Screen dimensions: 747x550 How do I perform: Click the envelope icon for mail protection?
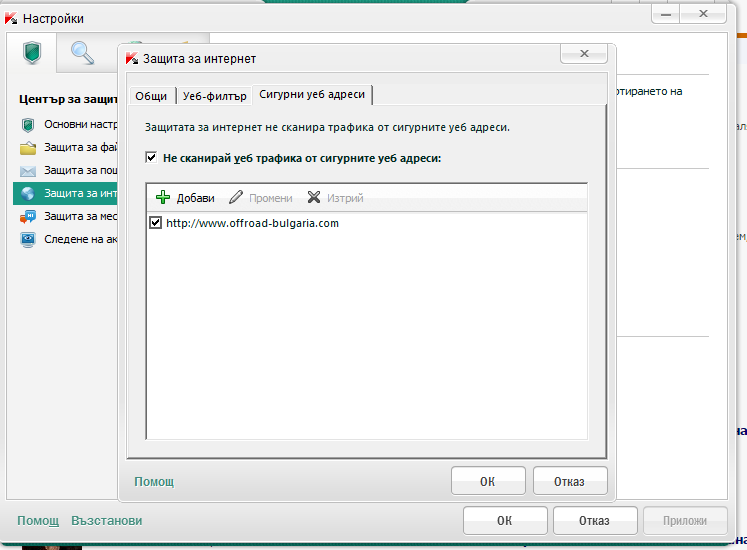pos(28,171)
